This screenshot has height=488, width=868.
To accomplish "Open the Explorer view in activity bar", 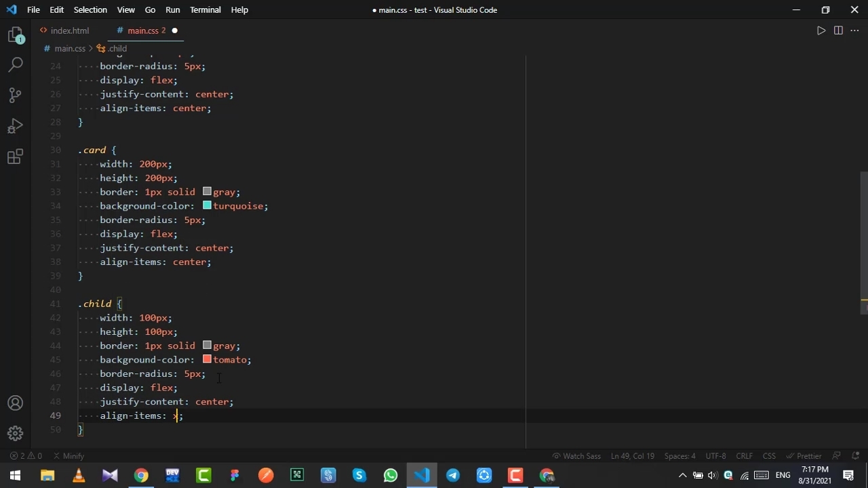I will pos(16,35).
